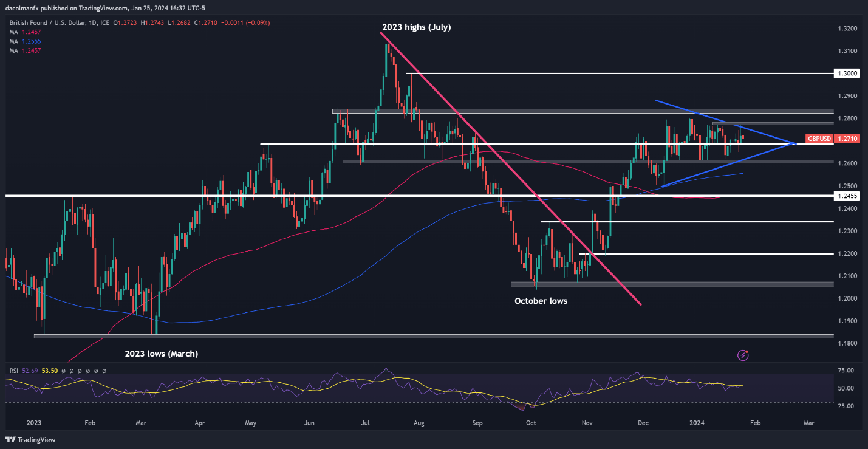Click the RSI indicator label
Viewport: 868px width, 449px height.
pyautogui.click(x=14, y=371)
